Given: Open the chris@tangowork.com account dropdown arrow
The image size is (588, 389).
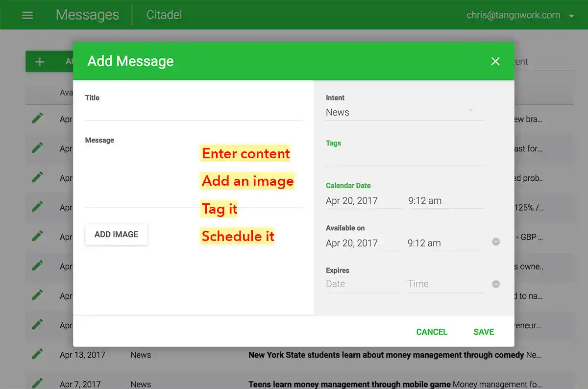Looking at the screenshot, I should [x=571, y=16].
